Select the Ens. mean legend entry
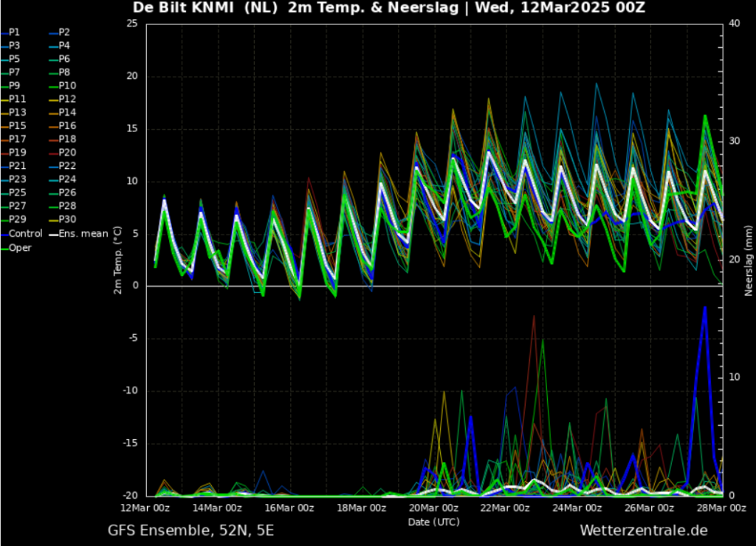This screenshot has width=756, height=546. pyautogui.click(x=83, y=234)
